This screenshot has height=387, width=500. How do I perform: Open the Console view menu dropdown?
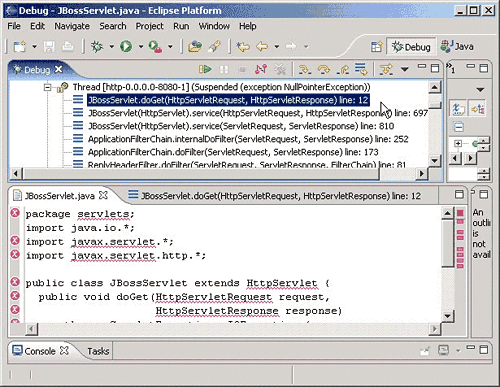[x=458, y=350]
